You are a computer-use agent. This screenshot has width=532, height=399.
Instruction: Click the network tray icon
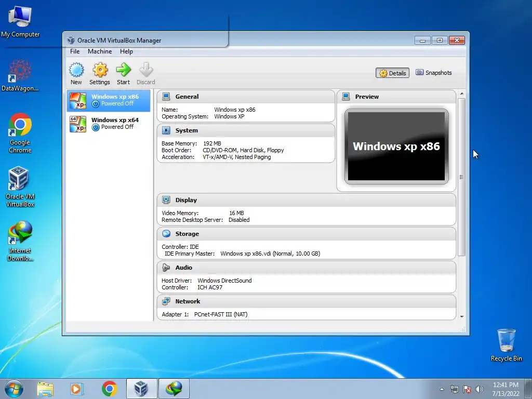pos(454,389)
